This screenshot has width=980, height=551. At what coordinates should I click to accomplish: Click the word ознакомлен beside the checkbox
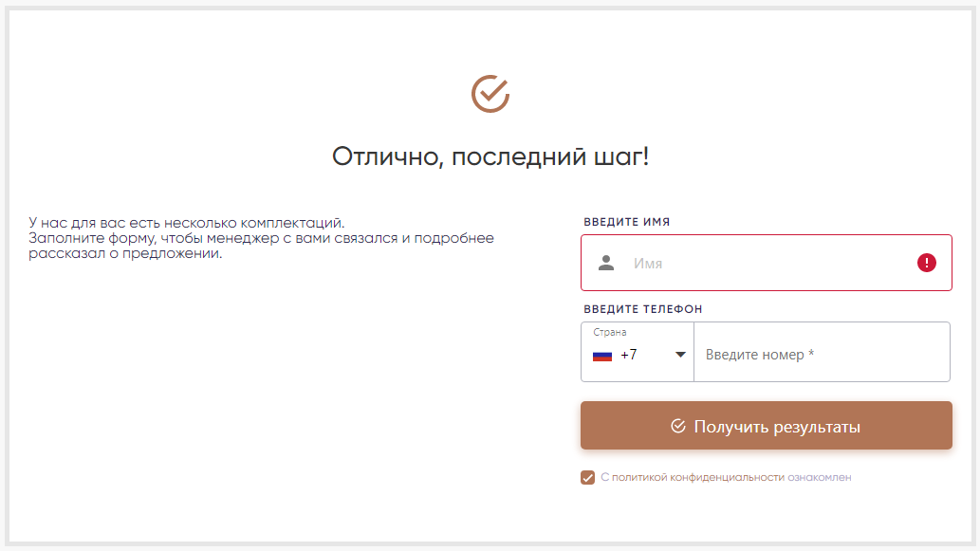[819, 477]
